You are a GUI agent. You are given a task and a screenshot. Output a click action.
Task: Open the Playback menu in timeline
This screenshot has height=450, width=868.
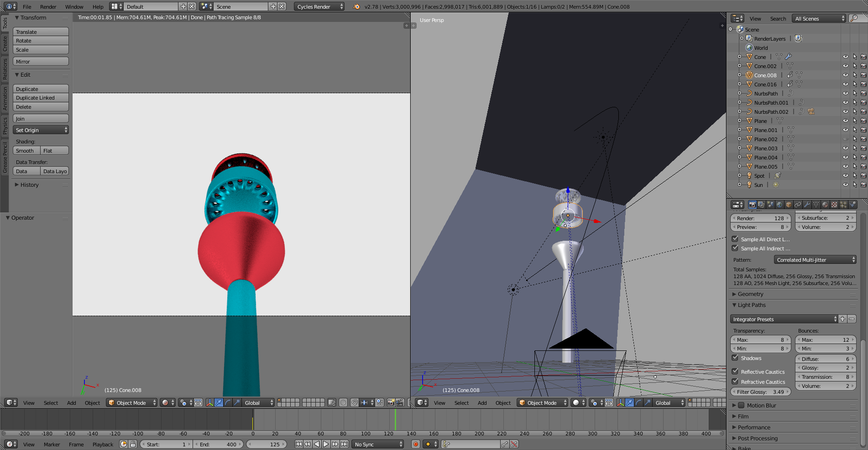click(x=103, y=444)
